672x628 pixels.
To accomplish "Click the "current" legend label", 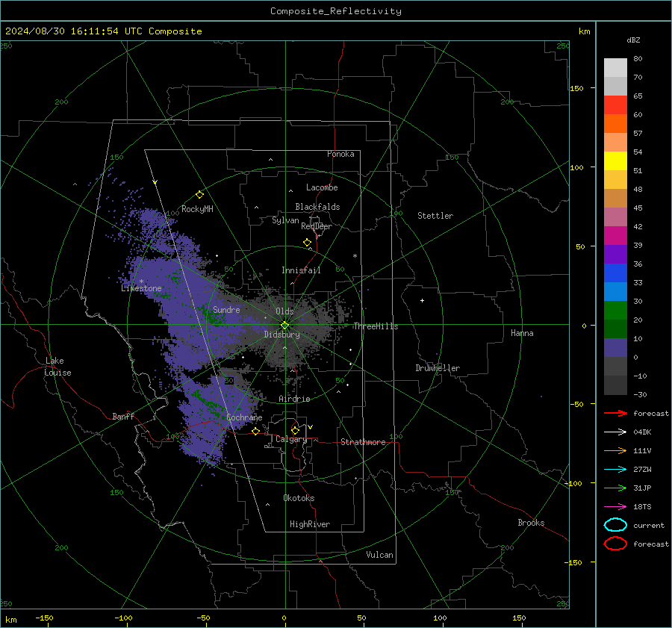I will point(649,526).
